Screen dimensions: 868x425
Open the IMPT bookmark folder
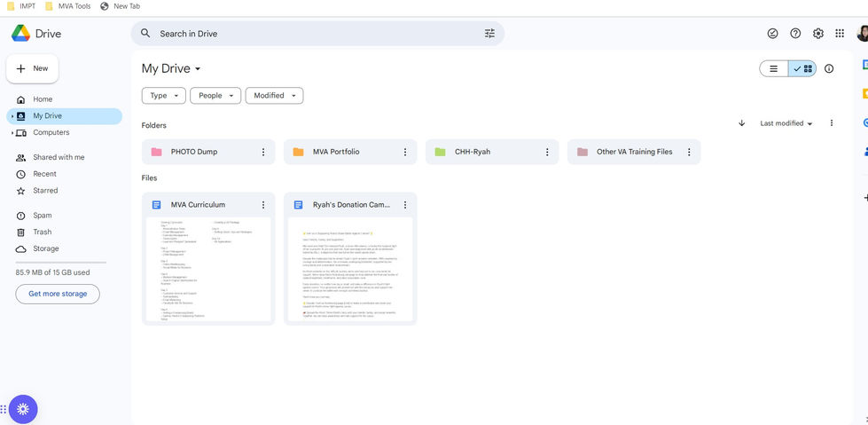click(x=21, y=6)
